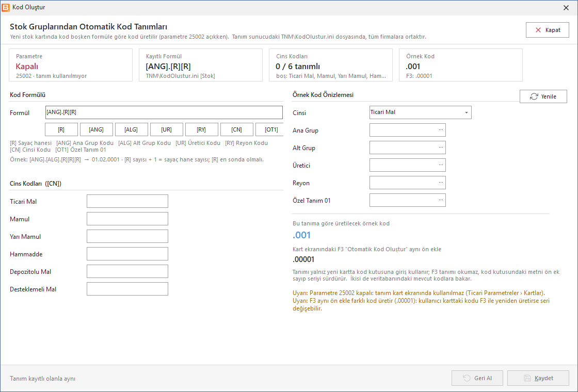Click the Ticari Mal code field
578x392 pixels.
(x=127, y=201)
